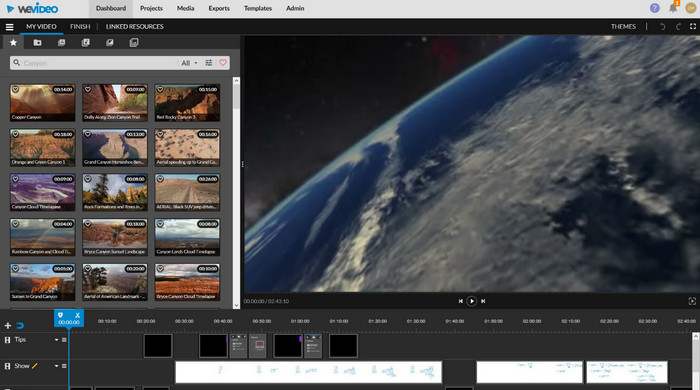Click the media list scroll-down arrow
700x390 pixels.
coord(236,306)
